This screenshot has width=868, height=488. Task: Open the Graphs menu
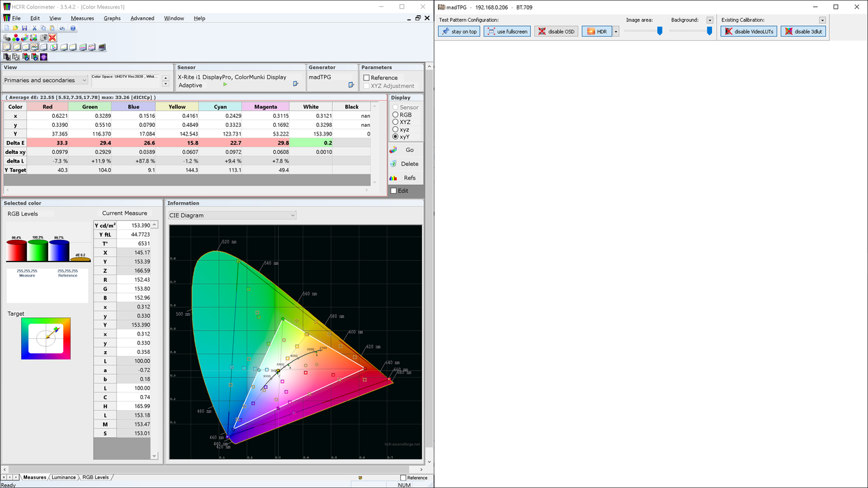tap(112, 18)
